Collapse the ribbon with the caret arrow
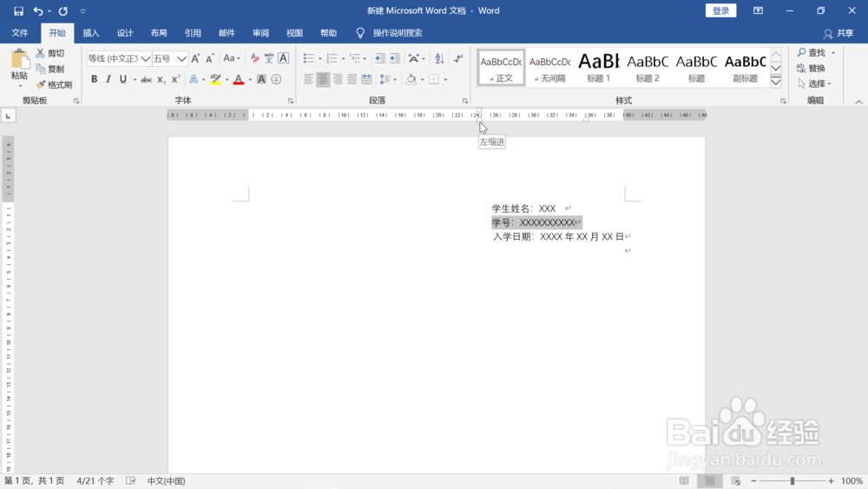This screenshot has width=868, height=489. pyautogui.click(x=858, y=102)
